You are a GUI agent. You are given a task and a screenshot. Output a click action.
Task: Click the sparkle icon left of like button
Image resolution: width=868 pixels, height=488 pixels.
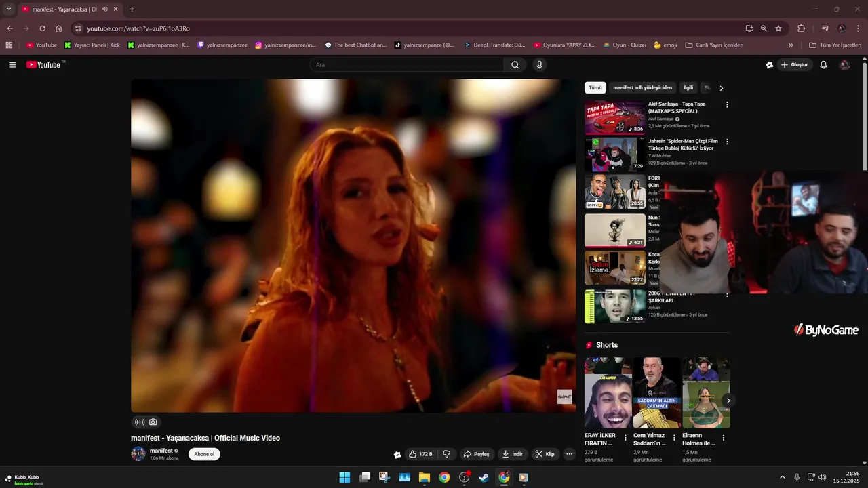[x=397, y=455]
